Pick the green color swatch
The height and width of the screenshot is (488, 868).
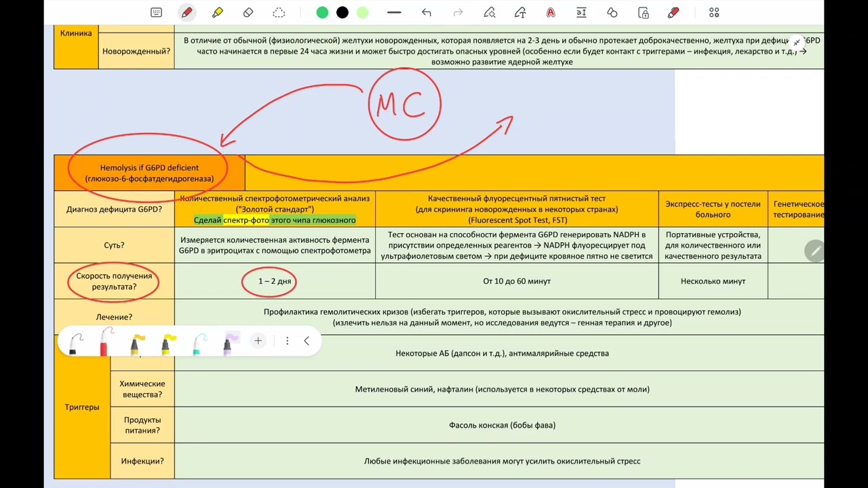322,12
